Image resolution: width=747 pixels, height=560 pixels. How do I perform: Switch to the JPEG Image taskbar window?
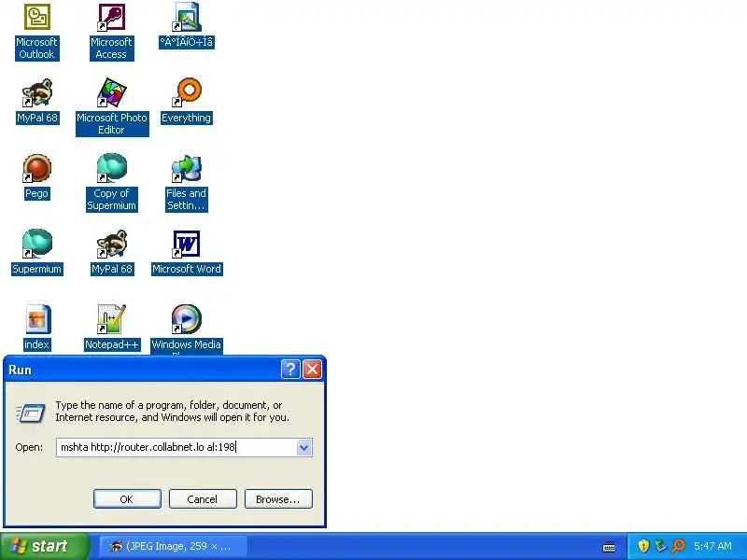173,546
